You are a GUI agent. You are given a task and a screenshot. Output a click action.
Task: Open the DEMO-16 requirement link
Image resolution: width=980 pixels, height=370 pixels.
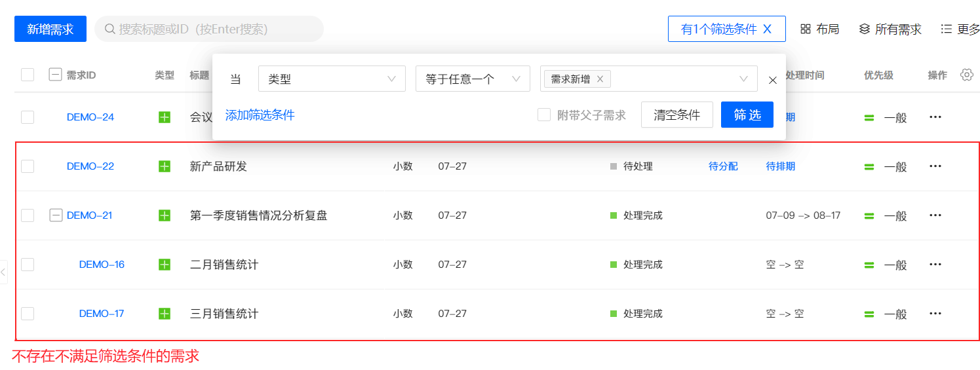pos(102,265)
